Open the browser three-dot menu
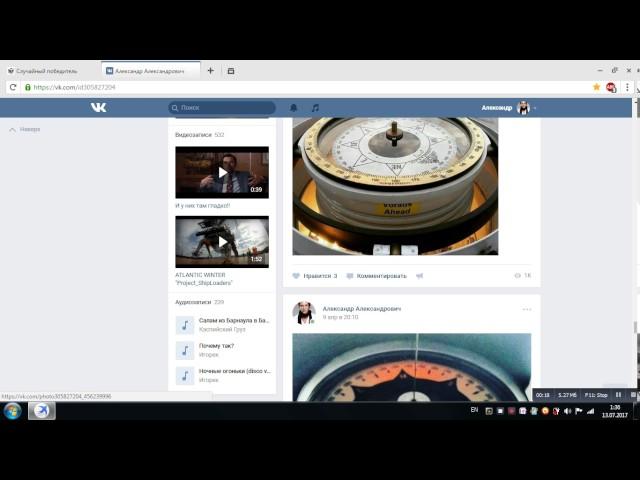The width and height of the screenshot is (640, 480). coord(627,87)
